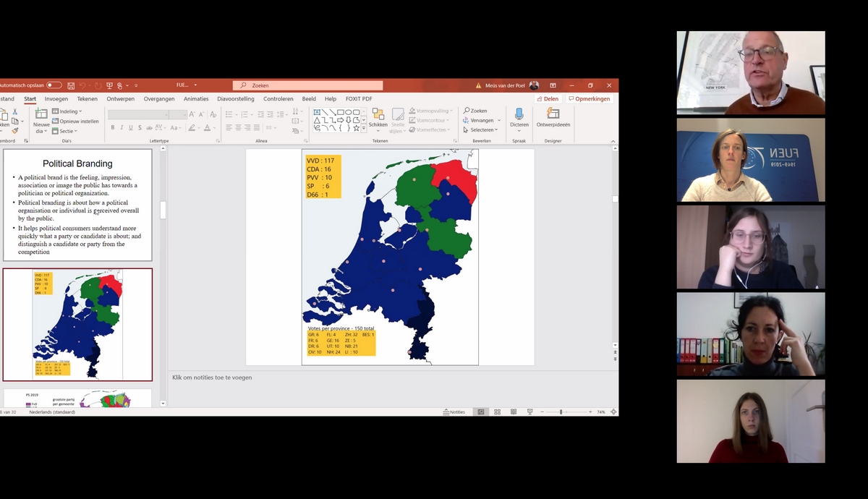
Task: Expand the Schikken arrange menu
Action: [x=378, y=120]
